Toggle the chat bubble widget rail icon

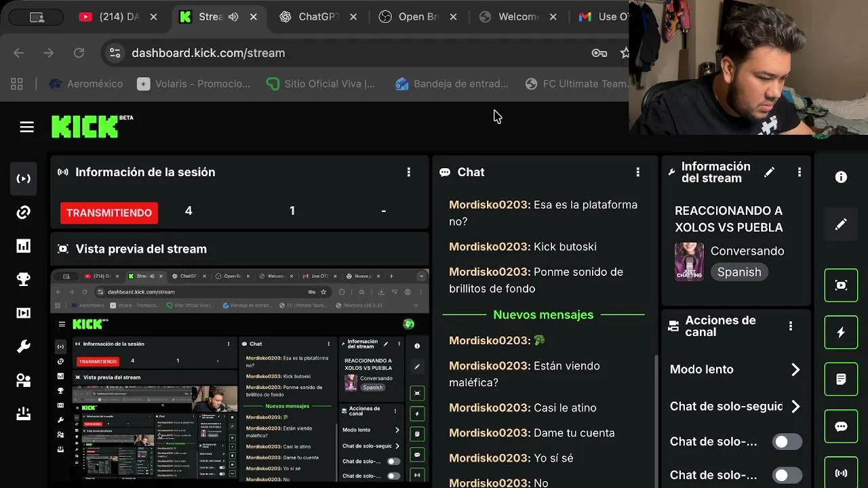click(x=841, y=426)
